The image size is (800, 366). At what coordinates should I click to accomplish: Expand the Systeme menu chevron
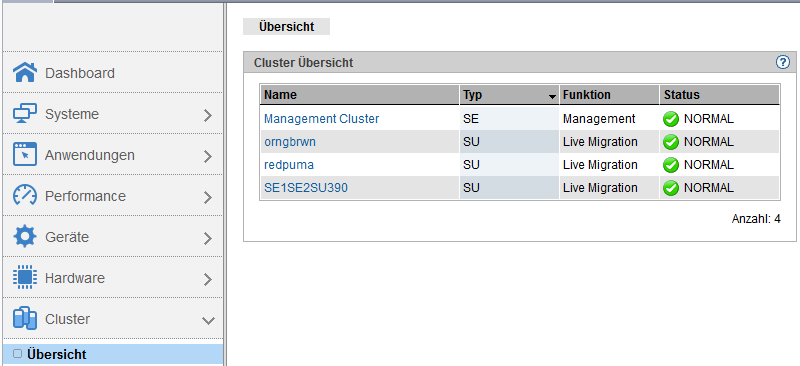click(x=207, y=115)
